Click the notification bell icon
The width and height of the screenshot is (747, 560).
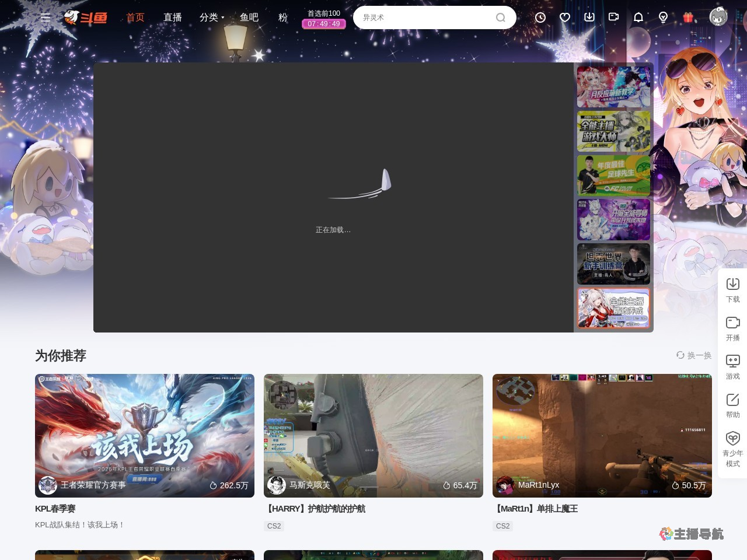[x=638, y=17]
